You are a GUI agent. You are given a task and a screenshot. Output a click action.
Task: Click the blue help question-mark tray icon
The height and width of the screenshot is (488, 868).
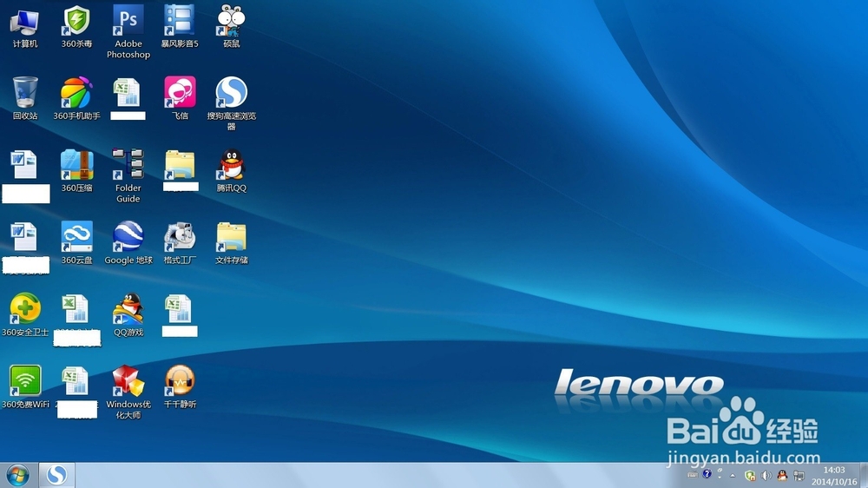(707, 473)
